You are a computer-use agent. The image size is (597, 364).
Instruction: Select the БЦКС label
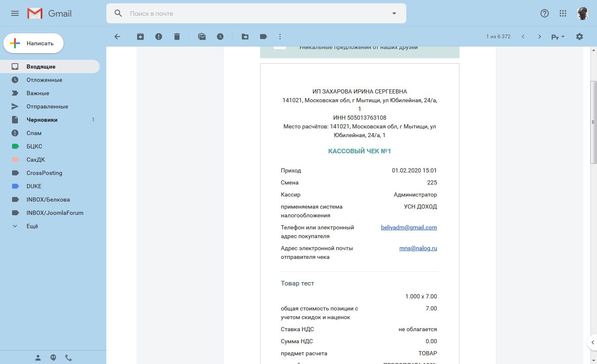[x=50, y=146]
